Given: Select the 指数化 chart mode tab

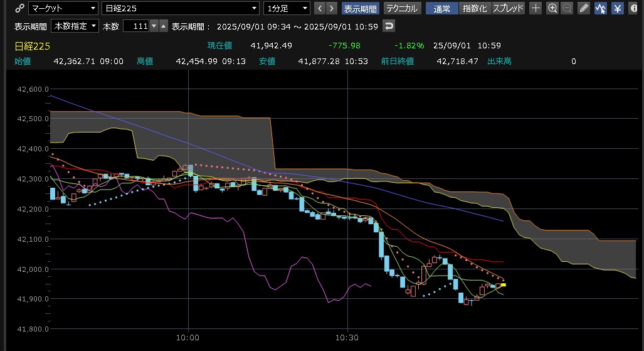Looking at the screenshot, I should (x=475, y=8).
